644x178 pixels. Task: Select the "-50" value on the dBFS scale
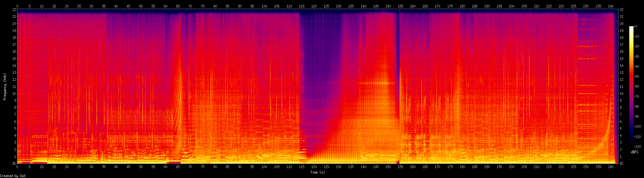[x=636, y=77]
